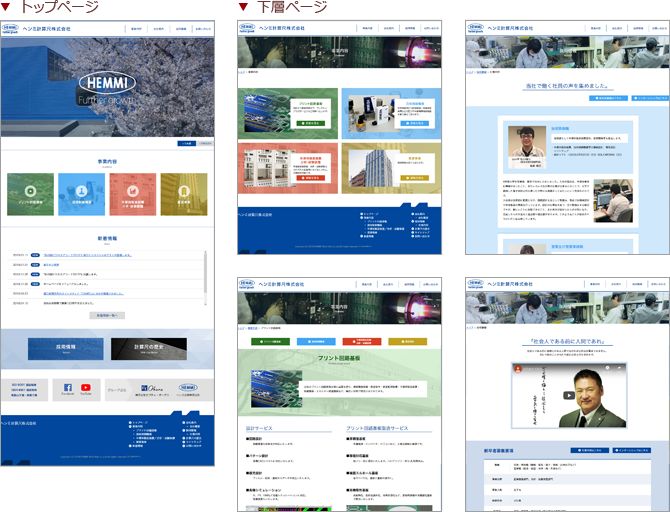Click the トップページ link in the top page footer
This screenshot has width=670, height=512.
pos(139,422)
